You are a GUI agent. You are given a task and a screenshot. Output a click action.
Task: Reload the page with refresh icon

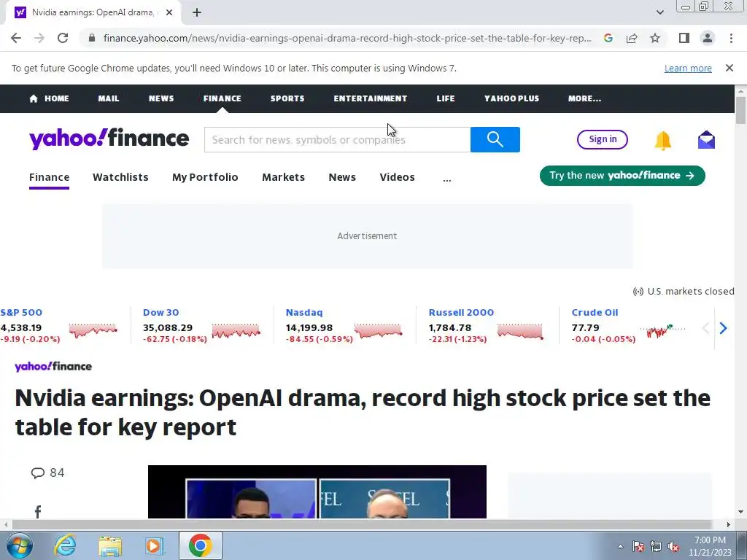pos(63,38)
